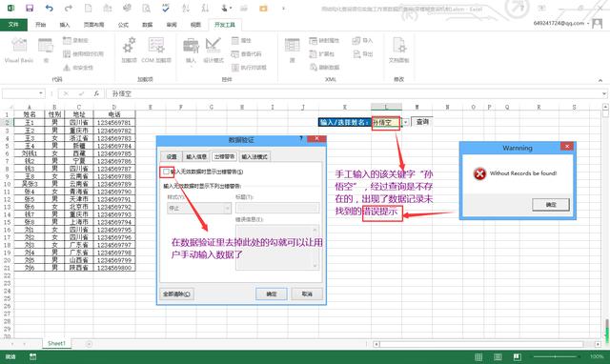
Task: Open Document Panel (文档面板)
Action: pyautogui.click(x=398, y=50)
